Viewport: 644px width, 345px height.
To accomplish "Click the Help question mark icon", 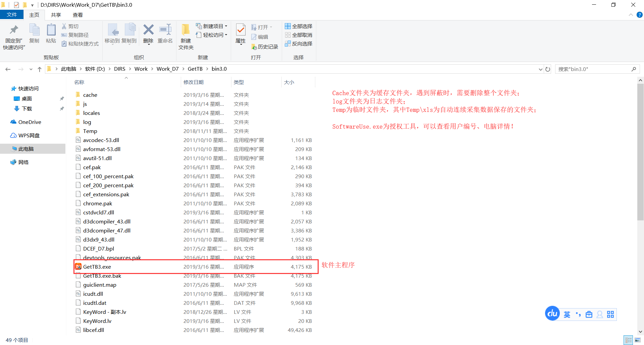I will (x=640, y=15).
